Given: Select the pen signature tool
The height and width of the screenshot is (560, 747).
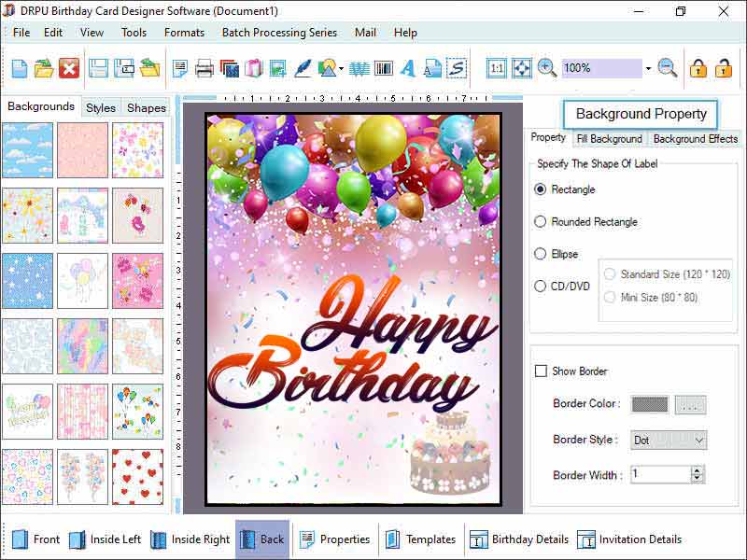Looking at the screenshot, I should [301, 67].
